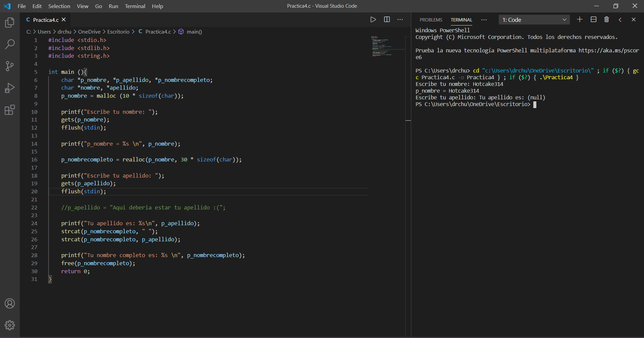This screenshot has width=644, height=338.
Task: Click 'int main ()' declaration line
Action: [x=68, y=72]
